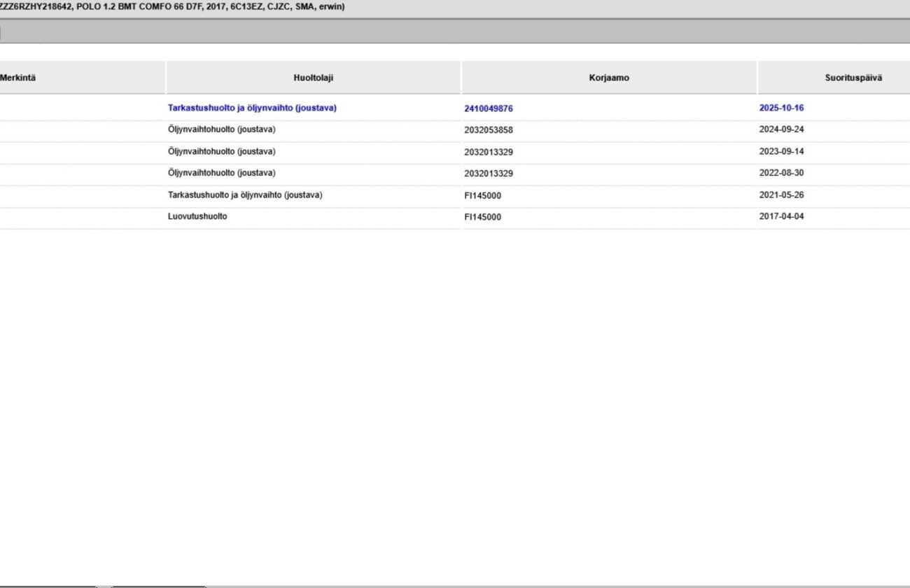Screen dimensions: 910x588
Task: Select the Luovutushuolto service entry
Action: [197, 216]
